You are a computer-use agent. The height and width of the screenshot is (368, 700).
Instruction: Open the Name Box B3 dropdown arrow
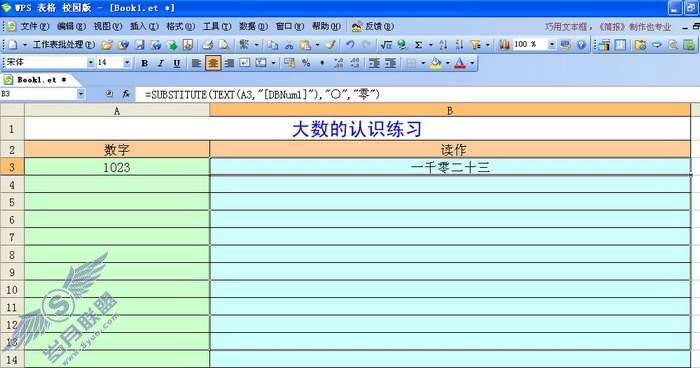coord(80,94)
